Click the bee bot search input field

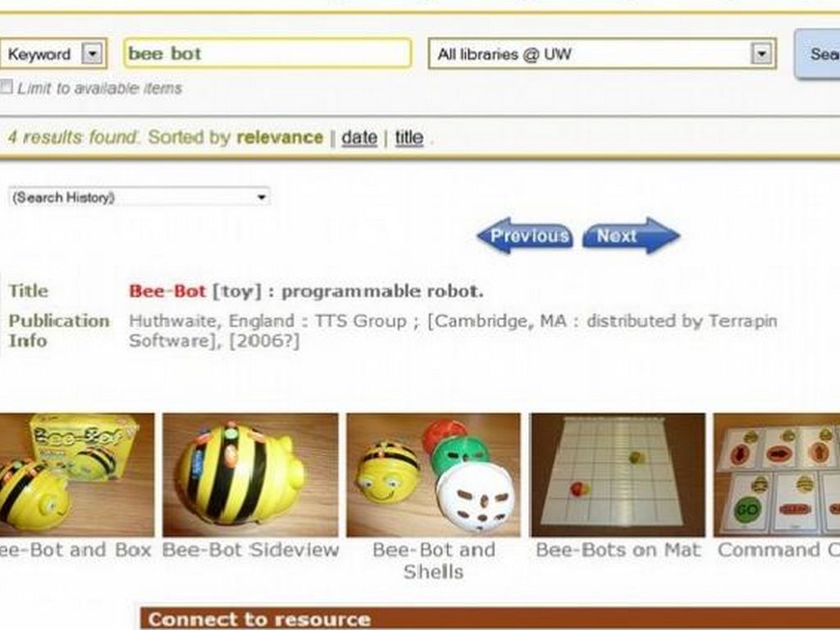[268, 53]
